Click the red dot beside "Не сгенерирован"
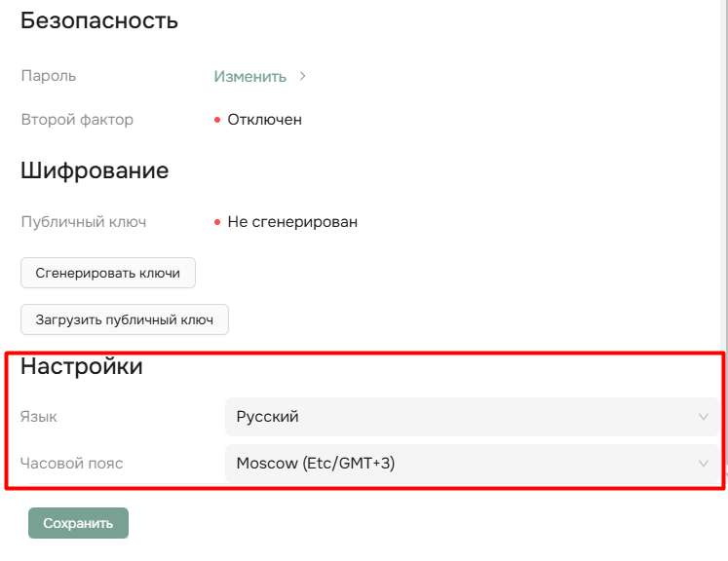 tap(217, 222)
